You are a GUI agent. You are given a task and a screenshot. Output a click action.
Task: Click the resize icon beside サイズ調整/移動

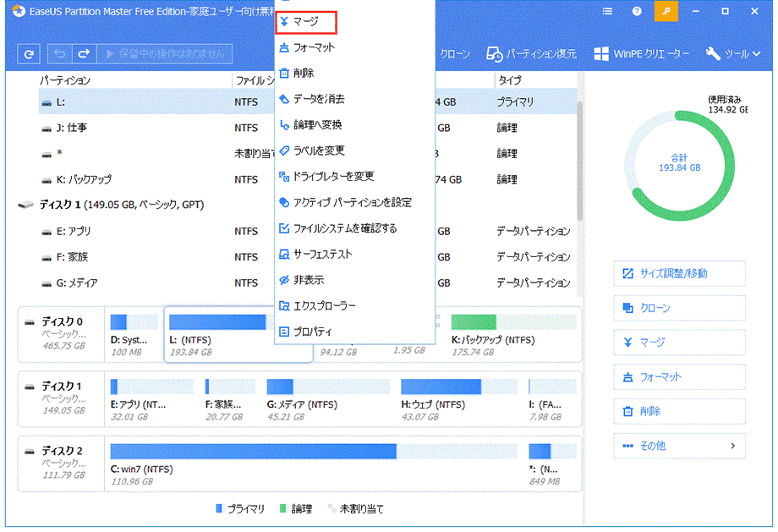click(627, 273)
